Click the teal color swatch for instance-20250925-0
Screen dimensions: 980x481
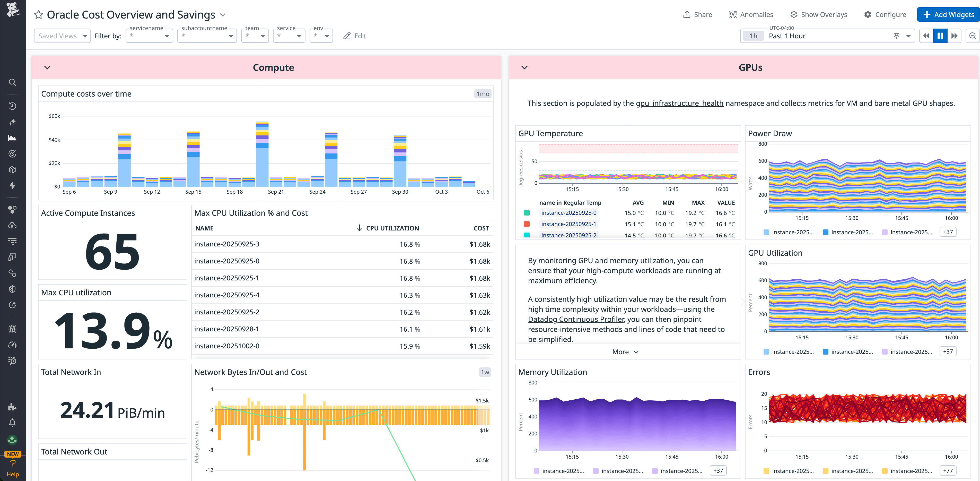527,213
